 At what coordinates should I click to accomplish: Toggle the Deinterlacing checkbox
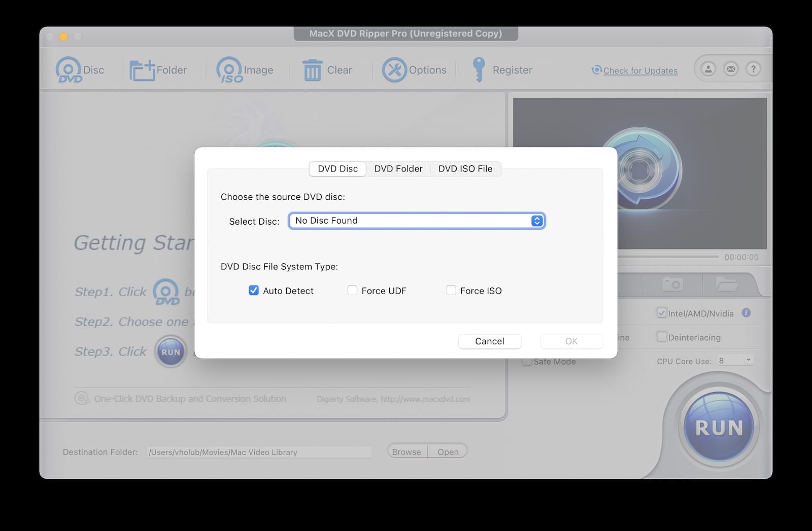point(661,337)
